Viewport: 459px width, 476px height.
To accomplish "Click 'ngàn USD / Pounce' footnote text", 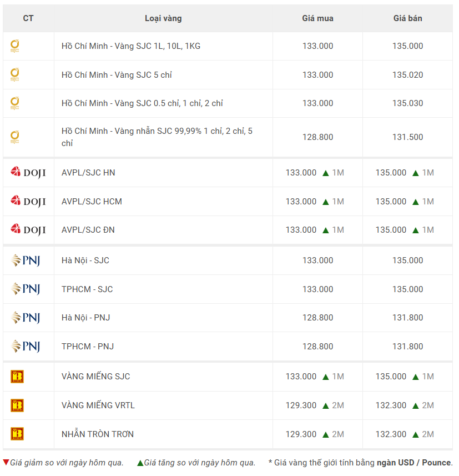I will 414,463.
